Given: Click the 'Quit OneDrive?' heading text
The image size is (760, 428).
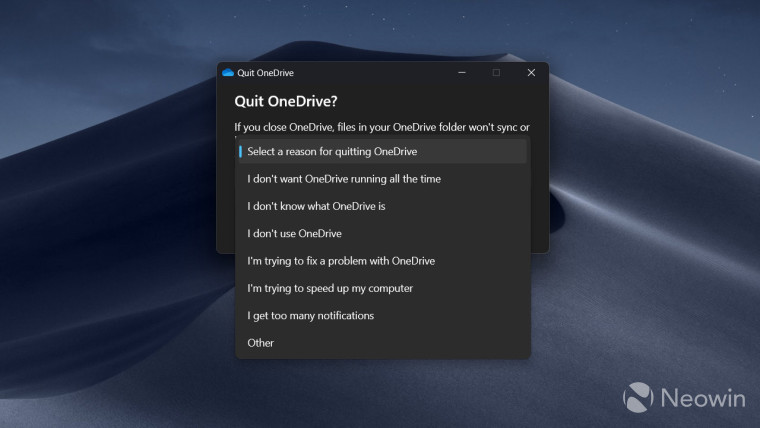Looking at the screenshot, I should (286, 101).
